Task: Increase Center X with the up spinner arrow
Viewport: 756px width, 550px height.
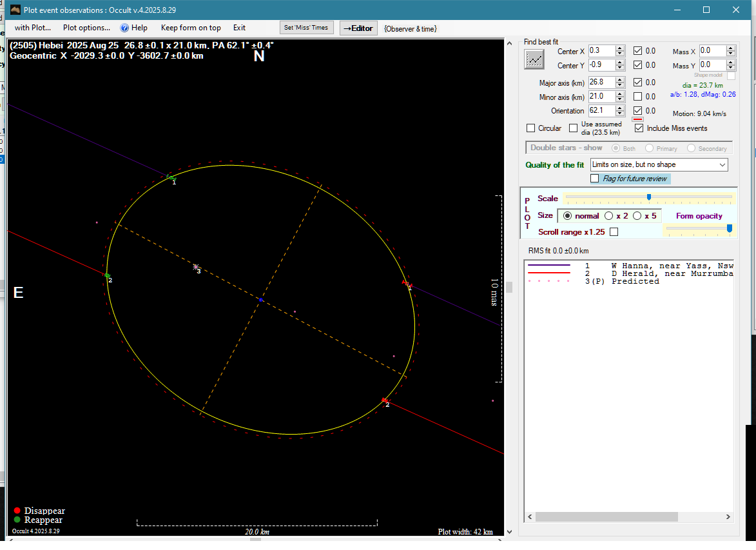Action: coord(620,48)
